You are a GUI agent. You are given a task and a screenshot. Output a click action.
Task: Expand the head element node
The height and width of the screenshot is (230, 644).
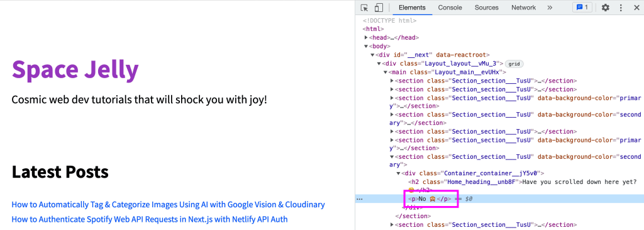366,37
